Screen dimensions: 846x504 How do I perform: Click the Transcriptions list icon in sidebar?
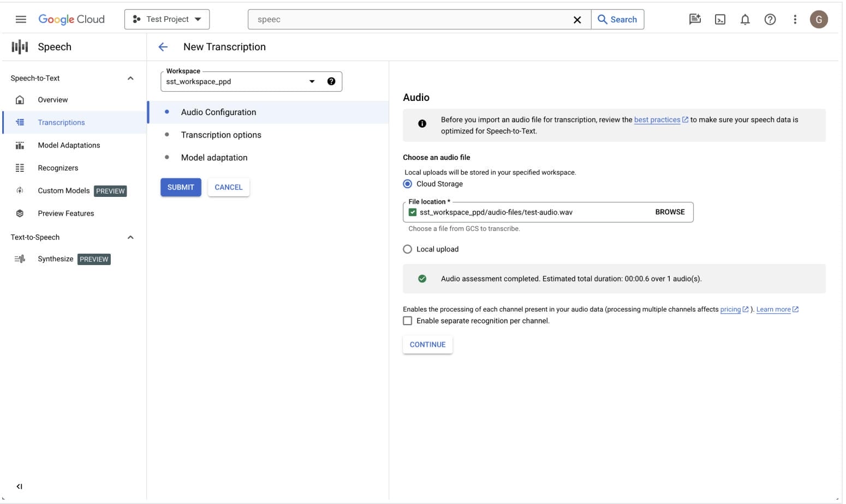(x=20, y=122)
